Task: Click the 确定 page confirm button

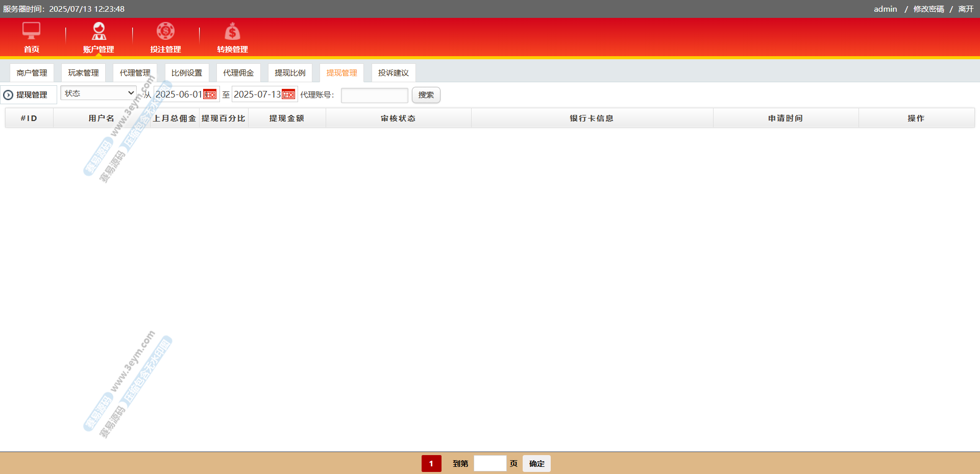Action: (536, 464)
